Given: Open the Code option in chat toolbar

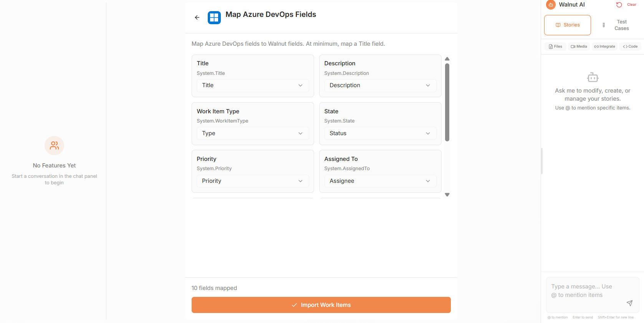Looking at the screenshot, I should tap(630, 46).
